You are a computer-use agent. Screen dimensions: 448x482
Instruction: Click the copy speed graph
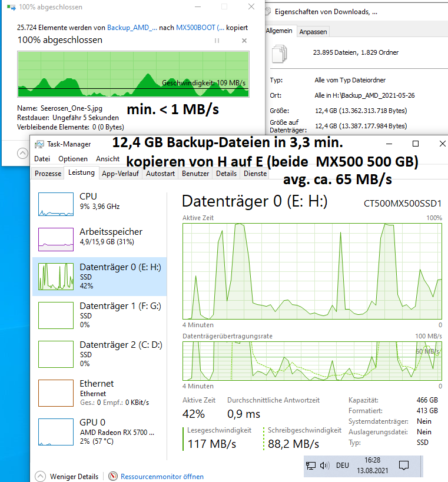tap(133, 74)
